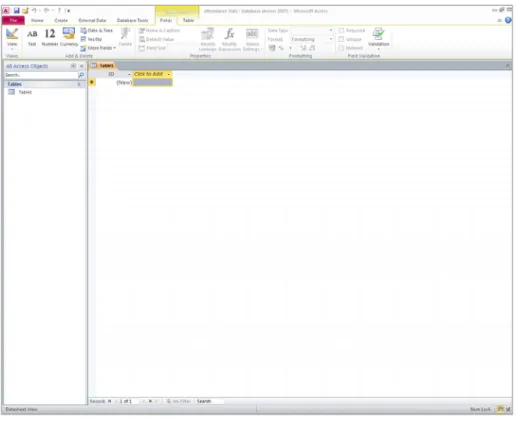Image resolution: width=520 pixels, height=422 pixels.
Task: Switch to the Create ribbon tab
Action: point(61,20)
